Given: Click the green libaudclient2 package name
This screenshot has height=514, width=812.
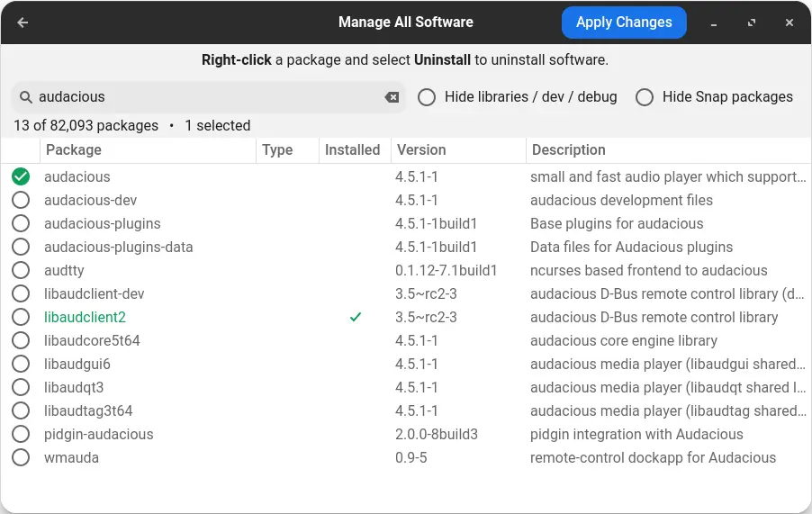Looking at the screenshot, I should coord(85,317).
